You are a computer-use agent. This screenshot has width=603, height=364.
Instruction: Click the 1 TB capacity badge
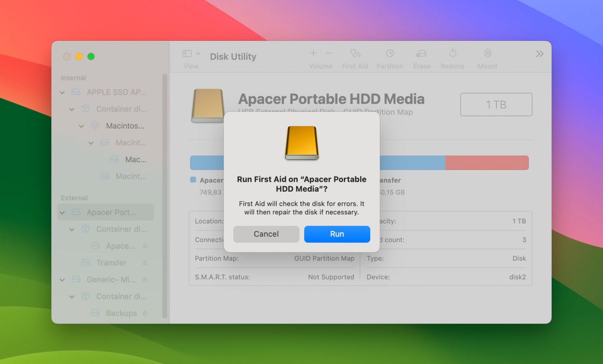pos(496,104)
